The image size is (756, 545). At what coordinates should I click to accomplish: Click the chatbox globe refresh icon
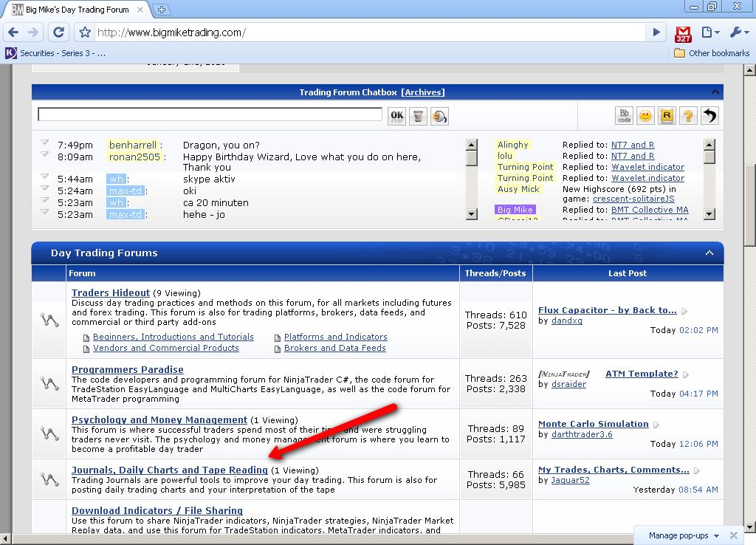pyautogui.click(x=439, y=116)
